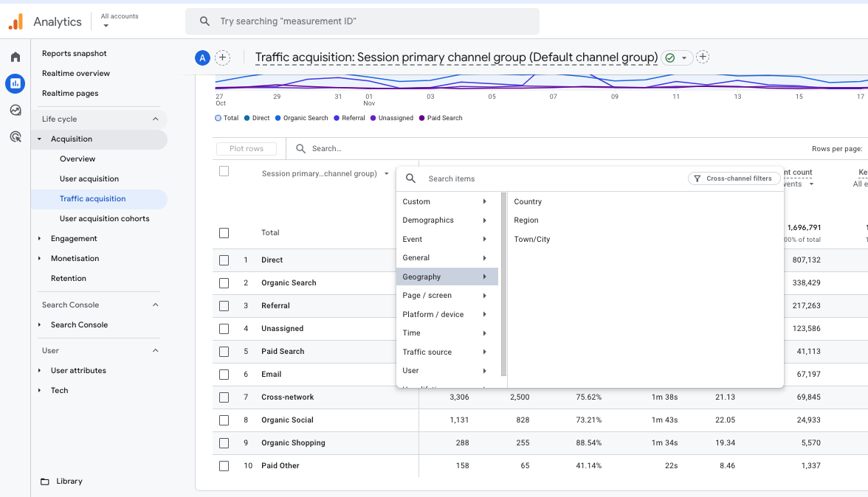Tick the checkbox for Organic Search row
Screen dimensions: 868x497
pos(224,283)
